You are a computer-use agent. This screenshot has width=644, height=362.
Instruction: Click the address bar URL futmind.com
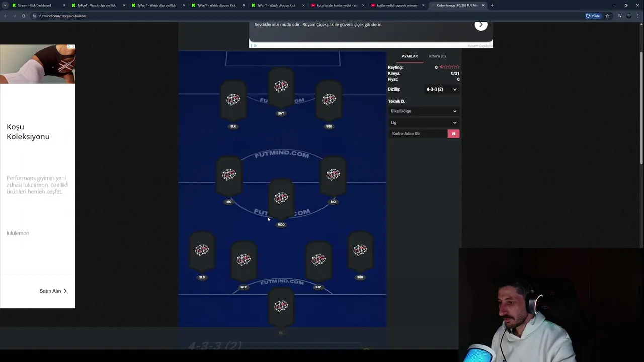coord(62,16)
